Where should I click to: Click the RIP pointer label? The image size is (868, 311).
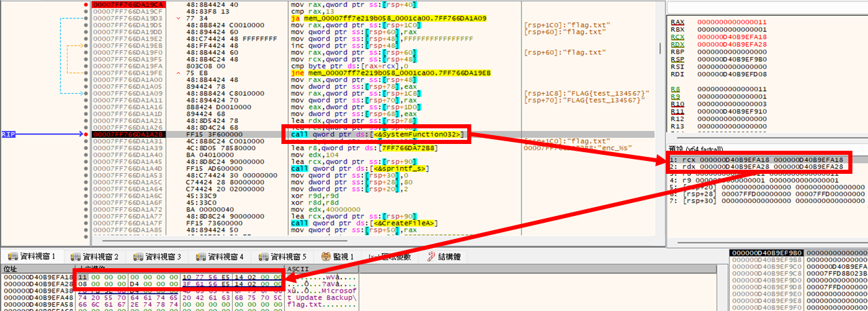[x=9, y=134]
